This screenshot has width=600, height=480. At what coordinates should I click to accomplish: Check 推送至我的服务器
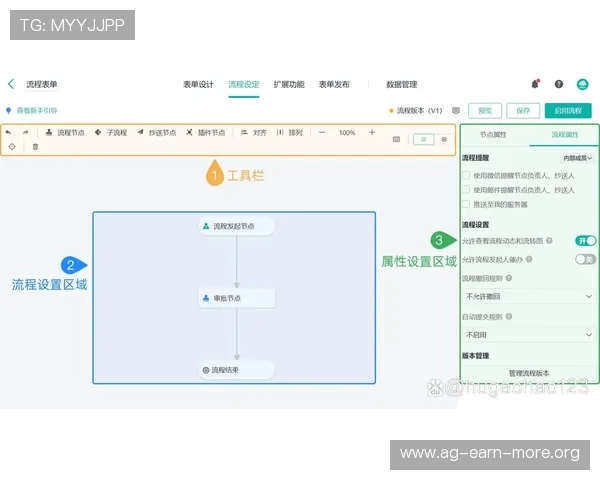pyautogui.click(x=466, y=204)
